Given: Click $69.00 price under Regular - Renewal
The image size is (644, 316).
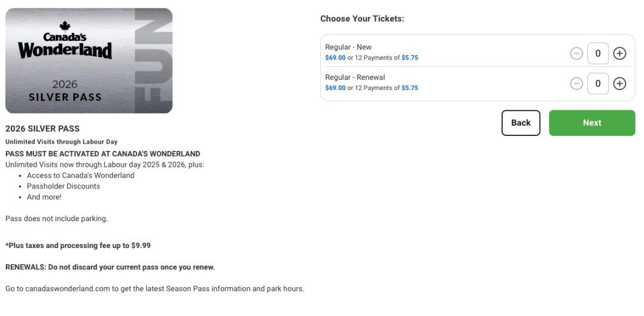Looking at the screenshot, I should click(336, 88).
